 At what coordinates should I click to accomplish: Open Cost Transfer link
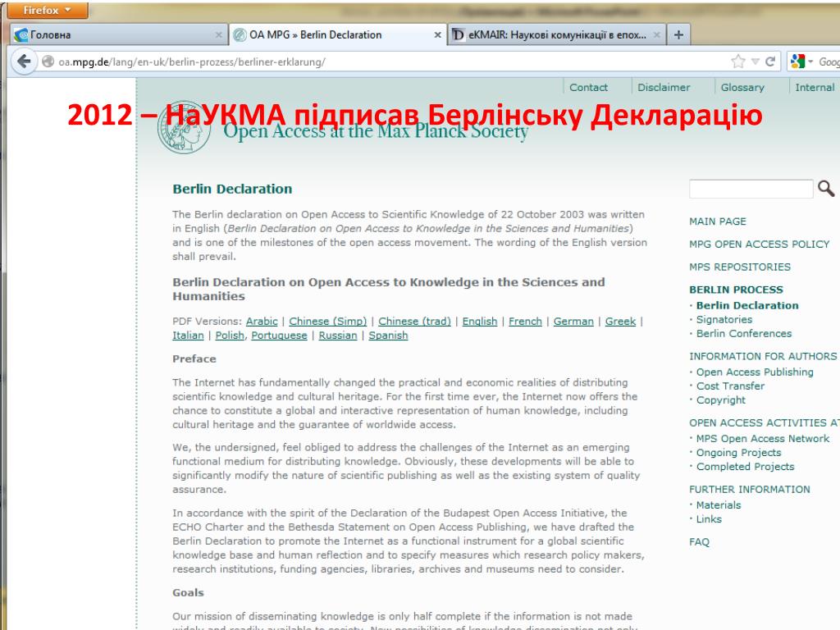coord(730,386)
